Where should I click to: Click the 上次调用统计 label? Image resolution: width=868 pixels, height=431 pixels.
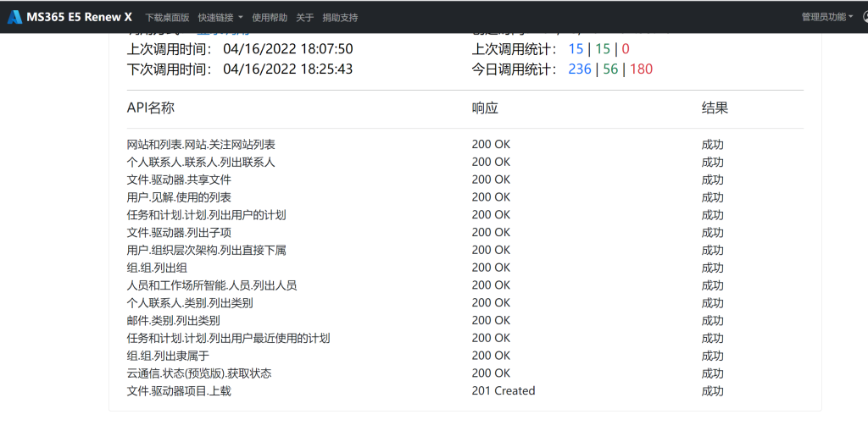(x=515, y=49)
